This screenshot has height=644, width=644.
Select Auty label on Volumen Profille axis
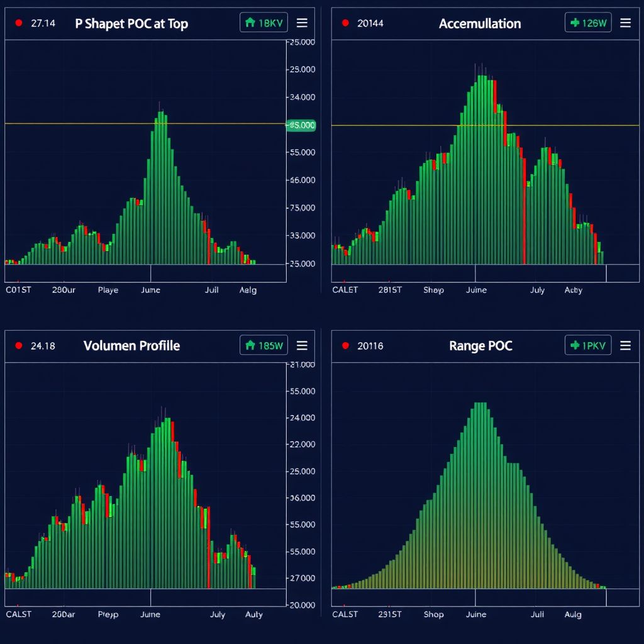[x=254, y=614]
